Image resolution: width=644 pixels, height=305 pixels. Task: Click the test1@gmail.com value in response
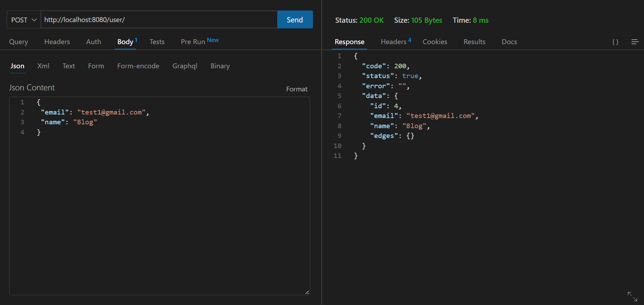coord(441,116)
